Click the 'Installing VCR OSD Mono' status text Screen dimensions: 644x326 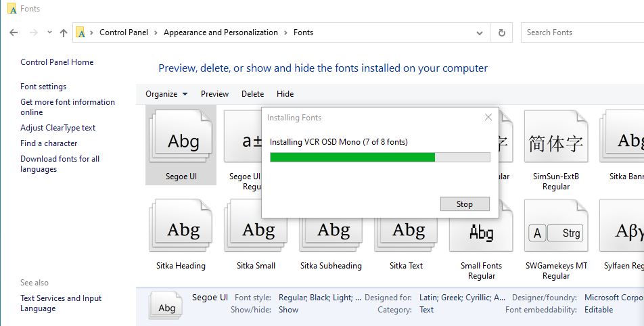339,142
